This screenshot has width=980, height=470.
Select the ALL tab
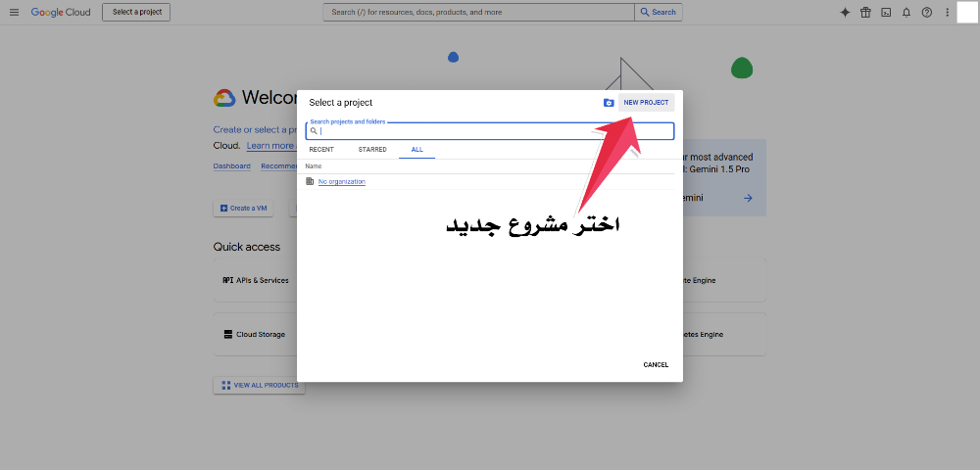coord(416,150)
